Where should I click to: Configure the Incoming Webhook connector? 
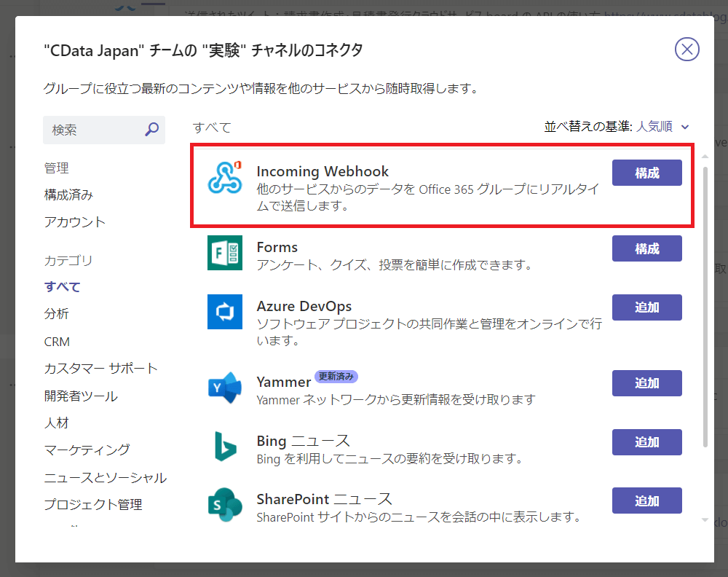pos(646,173)
